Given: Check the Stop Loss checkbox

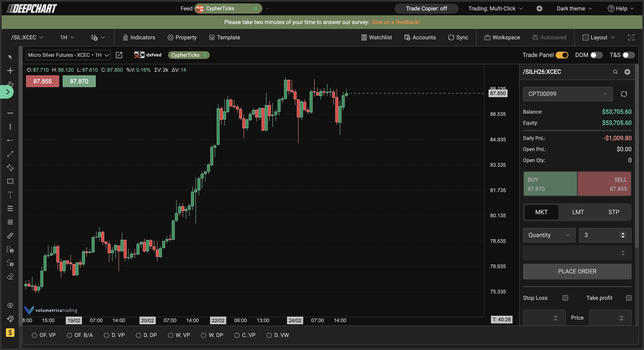Looking at the screenshot, I should click(x=566, y=298).
